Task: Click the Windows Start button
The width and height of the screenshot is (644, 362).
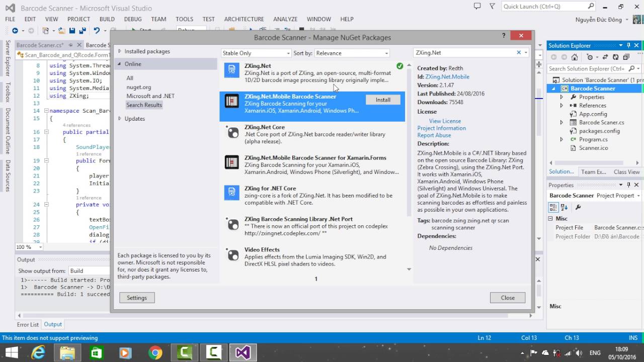Action: pyautogui.click(x=12, y=352)
